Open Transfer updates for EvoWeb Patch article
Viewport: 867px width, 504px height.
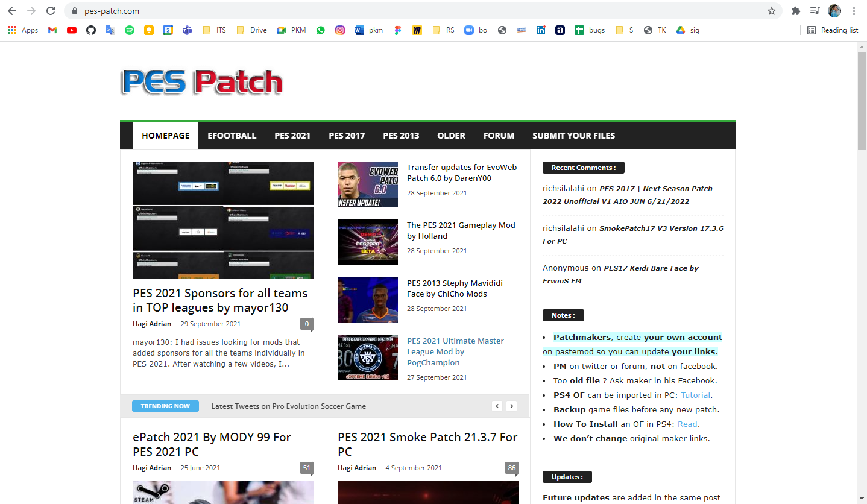462,172
